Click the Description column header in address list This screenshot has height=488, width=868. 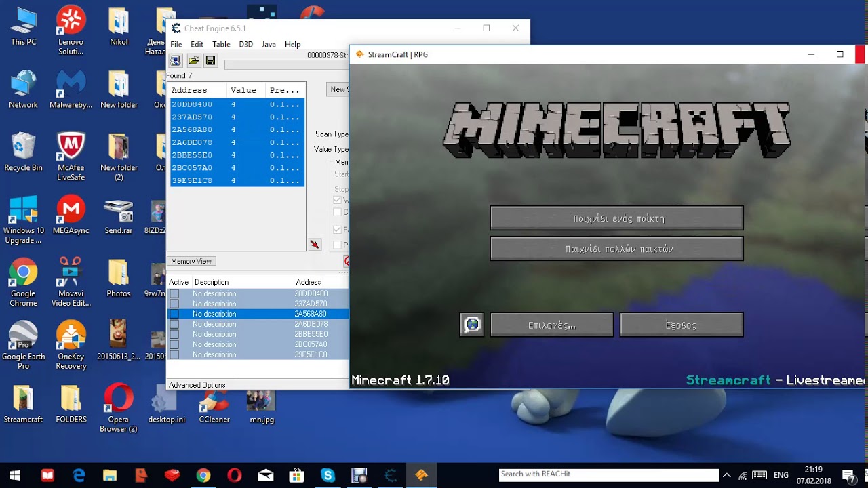coord(242,282)
